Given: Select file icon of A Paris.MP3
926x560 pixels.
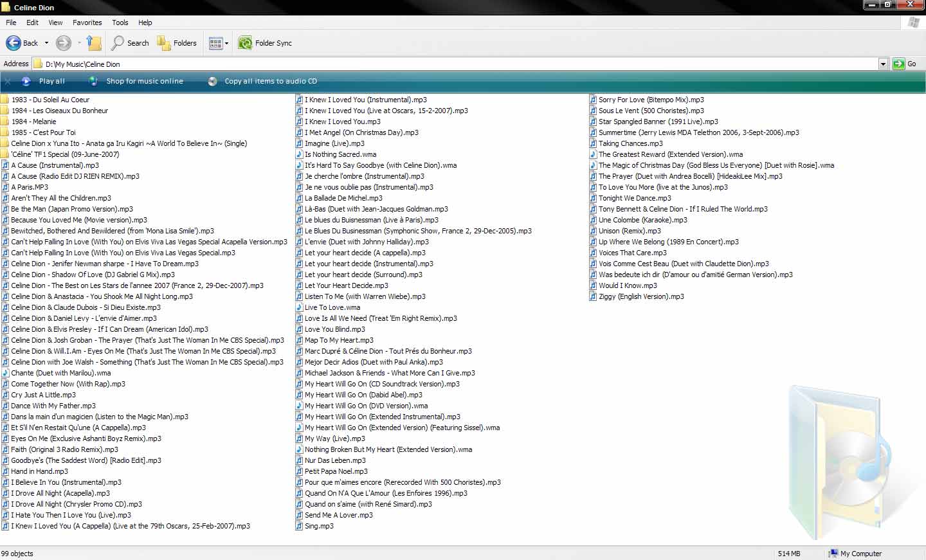Looking at the screenshot, I should 5,187.
